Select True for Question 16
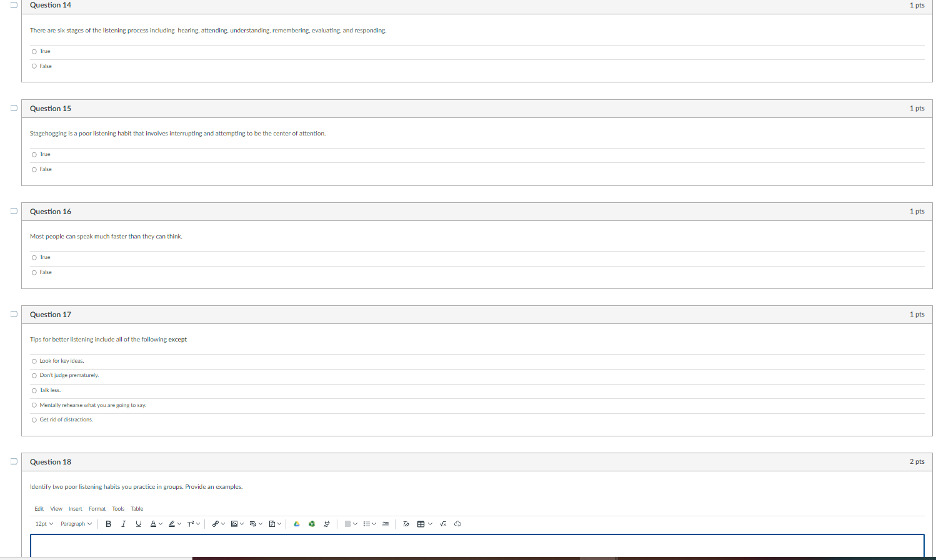Image resolution: width=936 pixels, height=560 pixels. (x=34, y=258)
